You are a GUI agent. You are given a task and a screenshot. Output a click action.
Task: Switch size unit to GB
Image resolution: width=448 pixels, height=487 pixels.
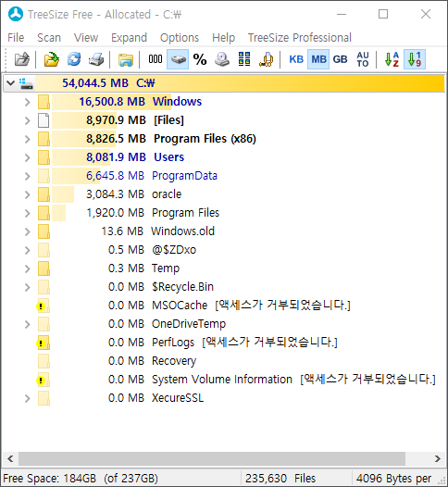[x=341, y=59]
